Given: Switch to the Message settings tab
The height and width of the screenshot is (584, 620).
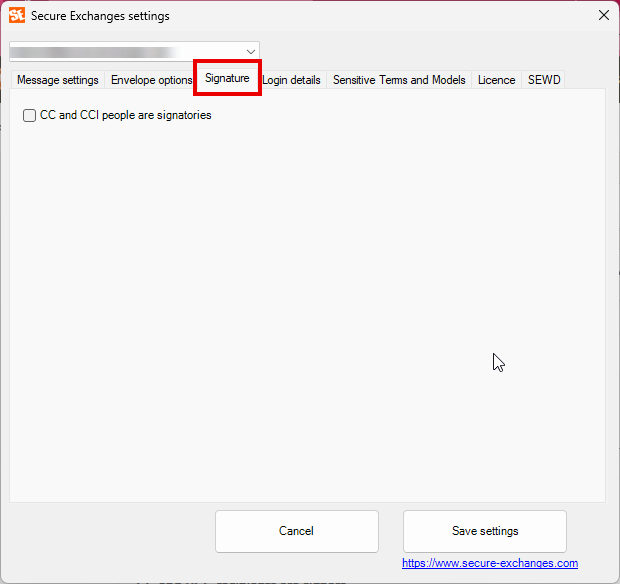Looking at the screenshot, I should [x=58, y=80].
